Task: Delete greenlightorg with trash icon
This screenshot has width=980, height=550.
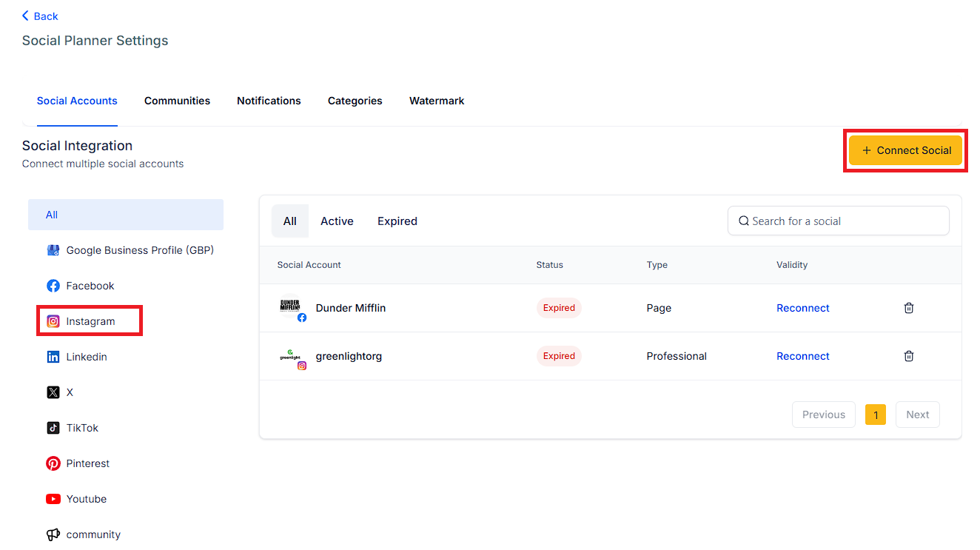Action: click(909, 356)
